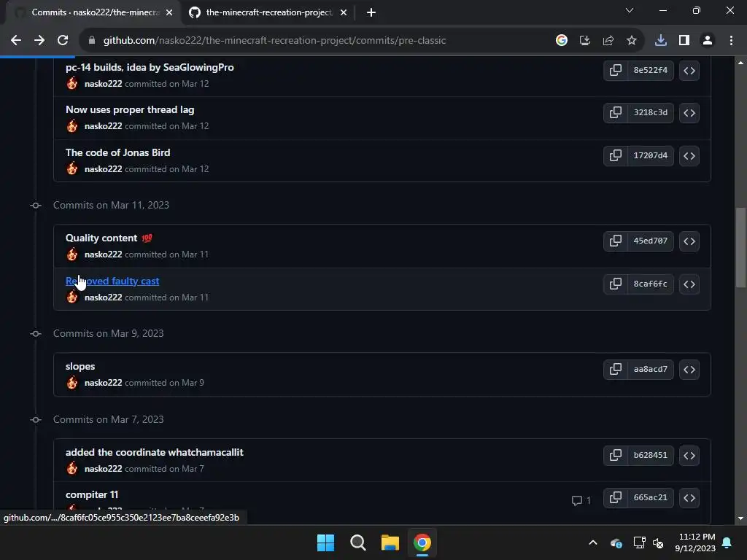
Task: Copy full SHA for commit 8e522f4
Action: 615,71
